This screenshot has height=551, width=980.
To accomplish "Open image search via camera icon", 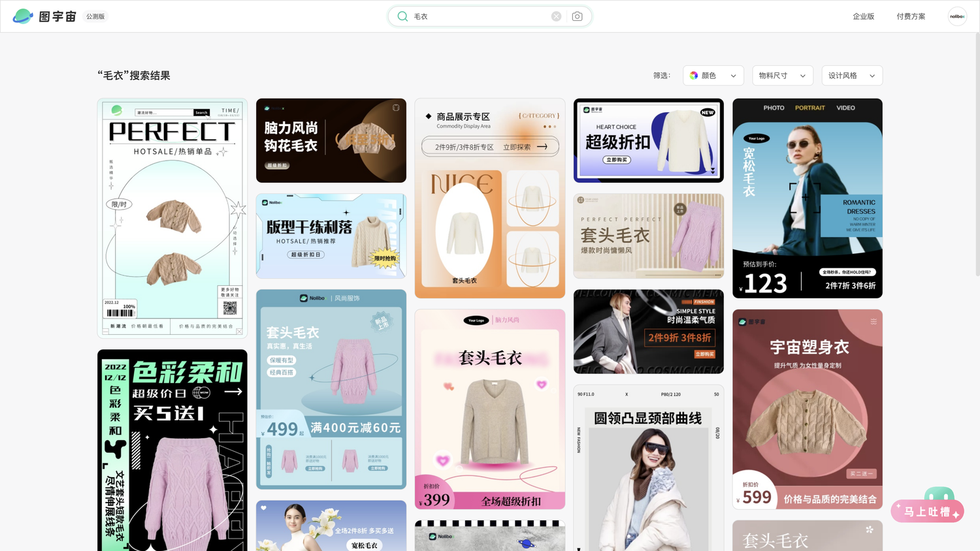I will coord(577,16).
